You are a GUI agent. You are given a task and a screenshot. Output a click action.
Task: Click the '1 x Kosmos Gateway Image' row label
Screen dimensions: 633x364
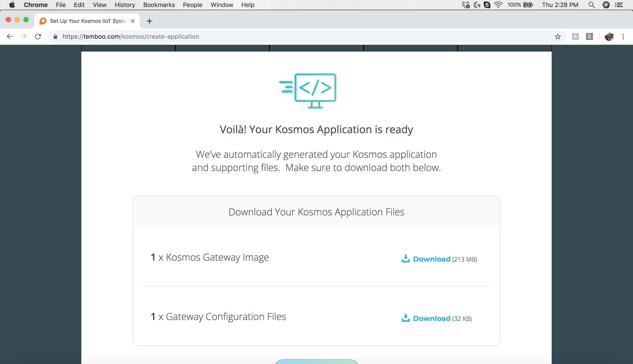click(210, 257)
